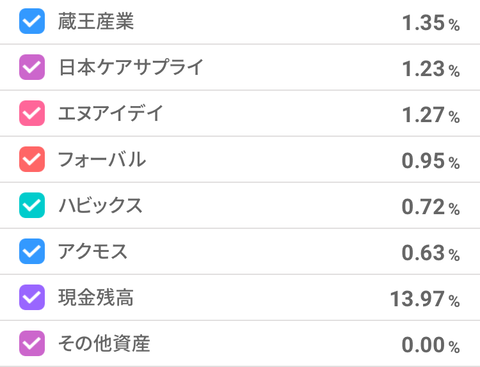Screen dimensions: 480x367
Task: Toggle the その他資産 checkbox
Action: (32, 343)
